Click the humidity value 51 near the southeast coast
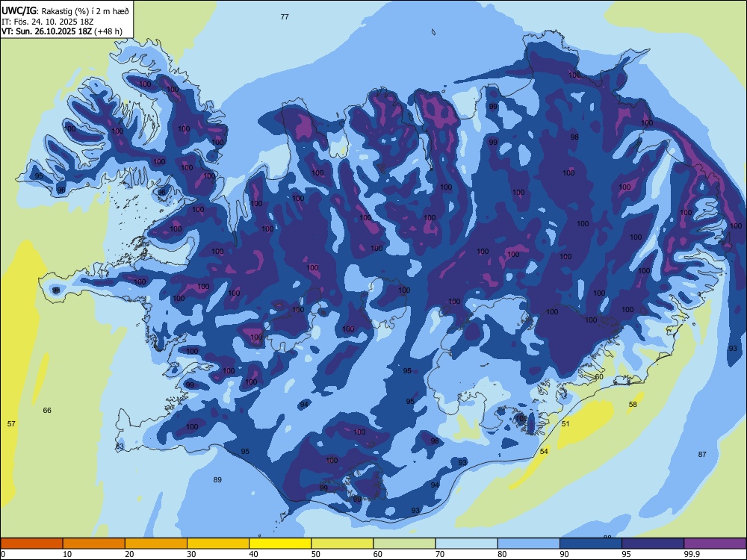The image size is (747, 560). pos(565,423)
